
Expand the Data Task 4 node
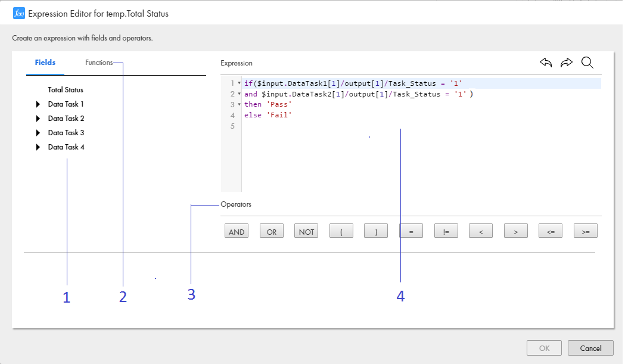[38, 147]
